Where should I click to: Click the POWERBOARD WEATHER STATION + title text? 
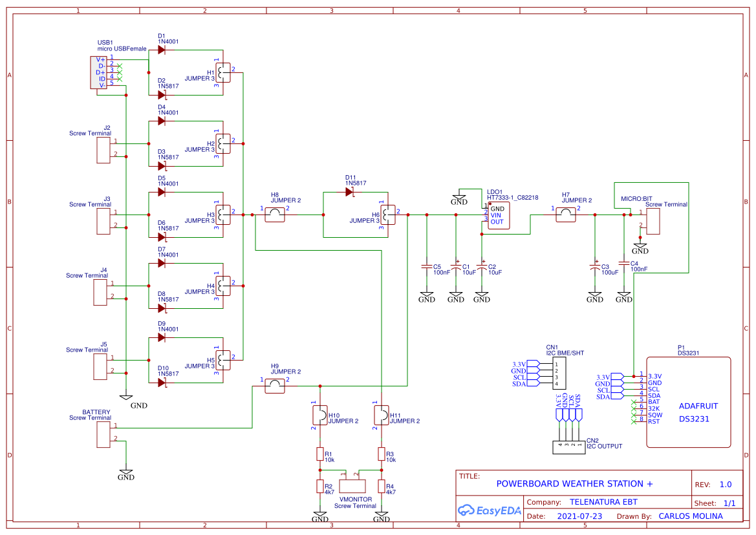point(574,483)
